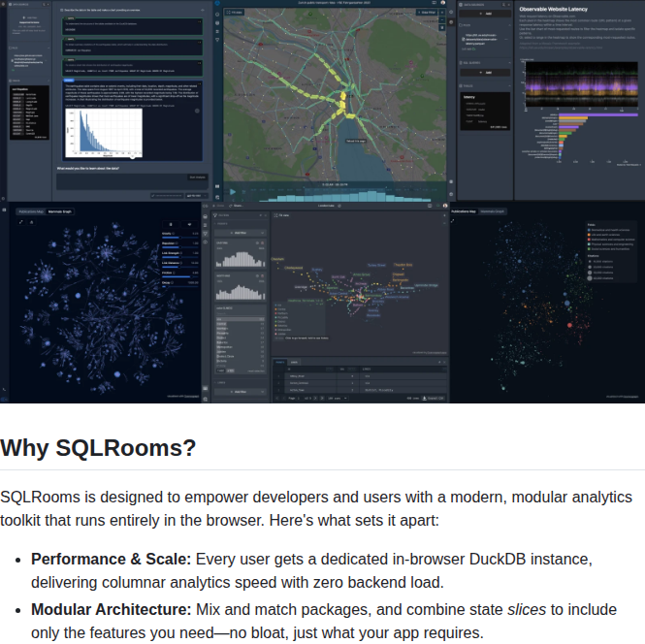This screenshot has width=645, height=644.
Task: Select the longest purple bar in routes chart
Action: tap(597, 114)
